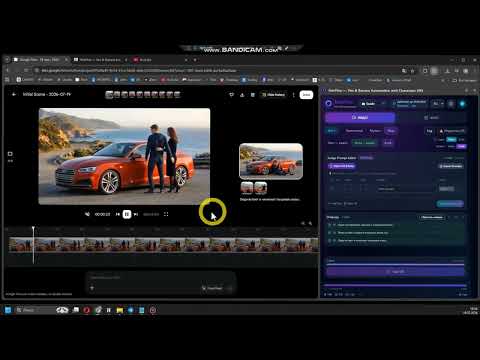Click the first checkbox in extension prompt list
The image size is (480, 360).
pyautogui.click(x=330, y=225)
